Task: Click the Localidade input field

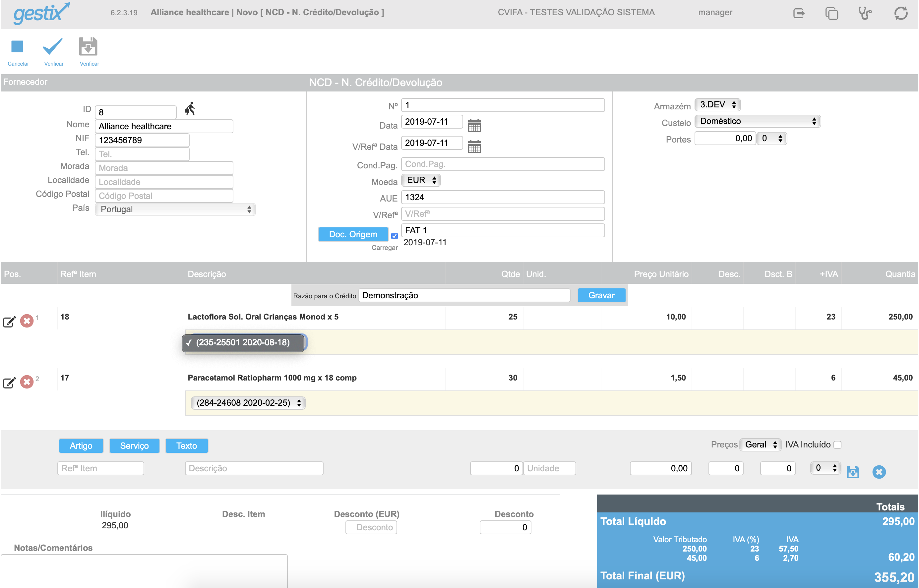Action: click(x=164, y=182)
